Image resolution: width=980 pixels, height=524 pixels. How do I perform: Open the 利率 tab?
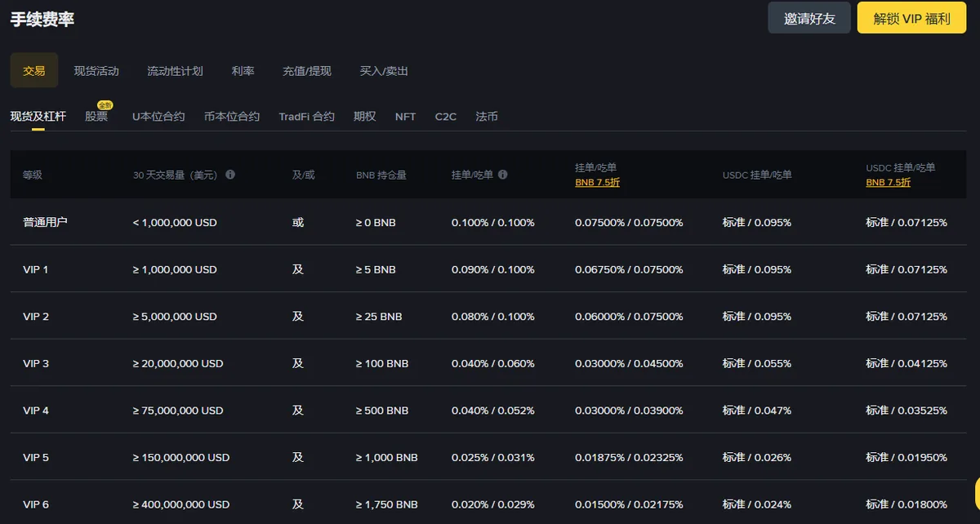click(x=243, y=71)
